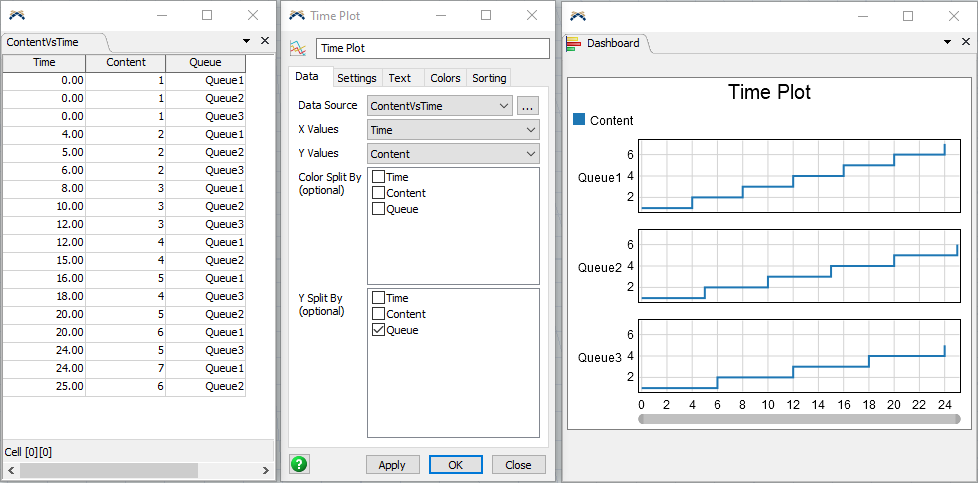
Task: Click the browse ellipsis button beside Data Source
Action: (x=528, y=105)
